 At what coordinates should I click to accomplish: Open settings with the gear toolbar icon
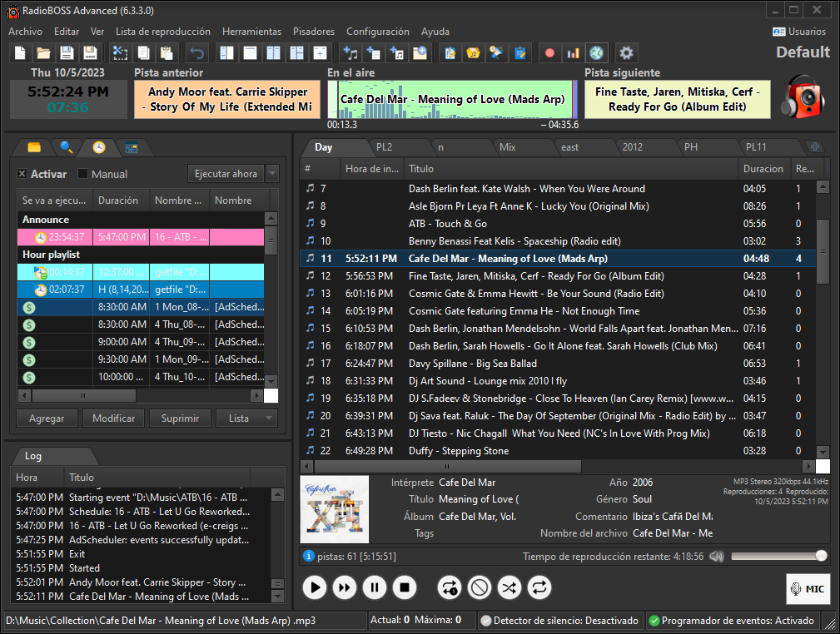(626, 53)
